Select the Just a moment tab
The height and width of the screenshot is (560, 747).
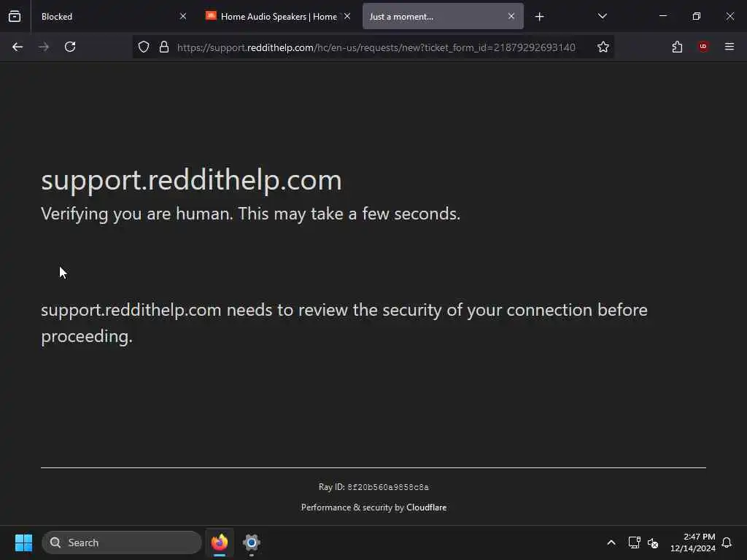pos(443,16)
